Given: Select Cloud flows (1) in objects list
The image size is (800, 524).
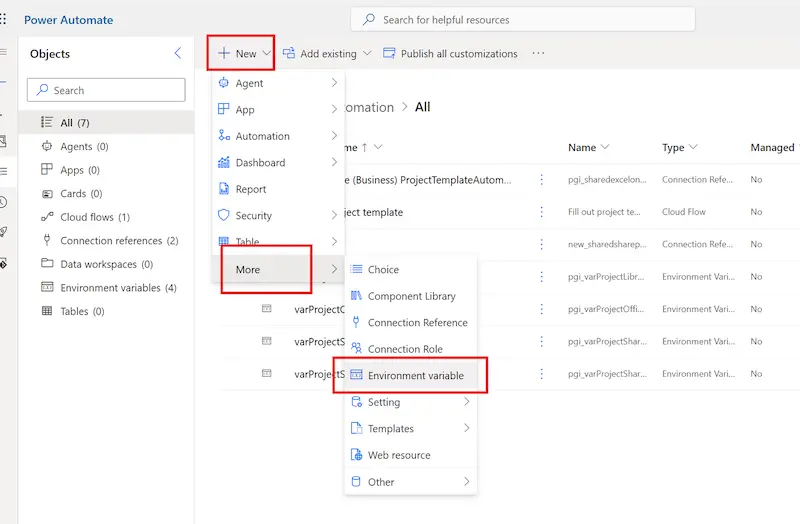Looking at the screenshot, I should tap(106, 217).
